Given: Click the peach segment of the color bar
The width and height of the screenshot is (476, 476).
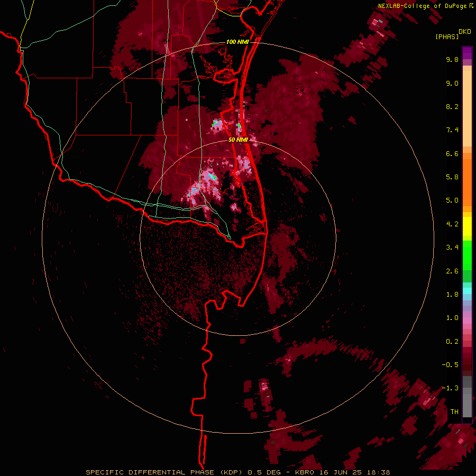Looking at the screenshot, I should pyautogui.click(x=467, y=109).
